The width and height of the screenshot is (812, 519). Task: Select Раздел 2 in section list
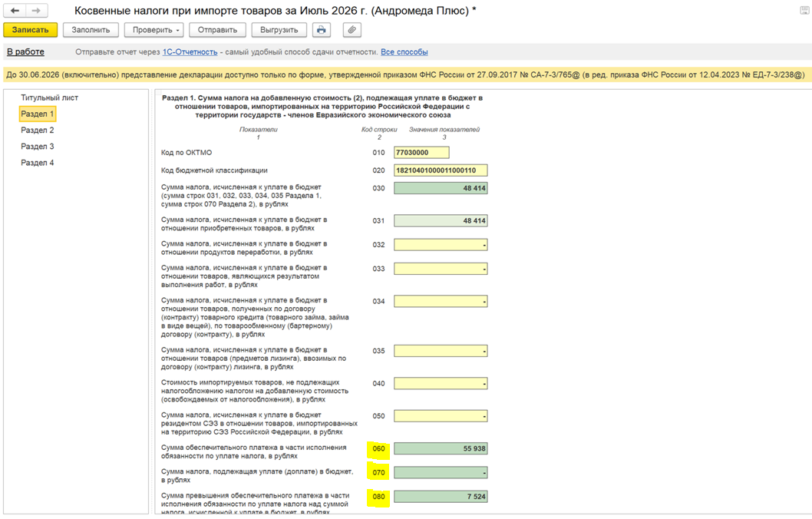pos(38,130)
